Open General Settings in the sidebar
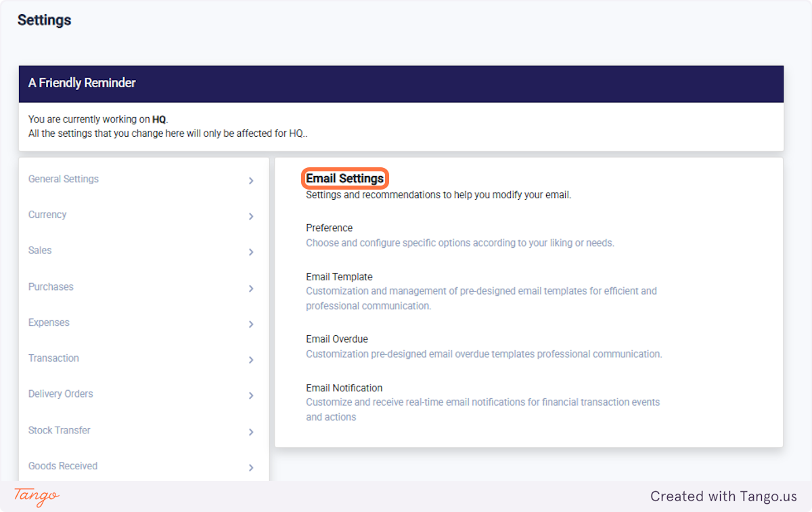Image resolution: width=812 pixels, height=512 pixels. point(64,179)
